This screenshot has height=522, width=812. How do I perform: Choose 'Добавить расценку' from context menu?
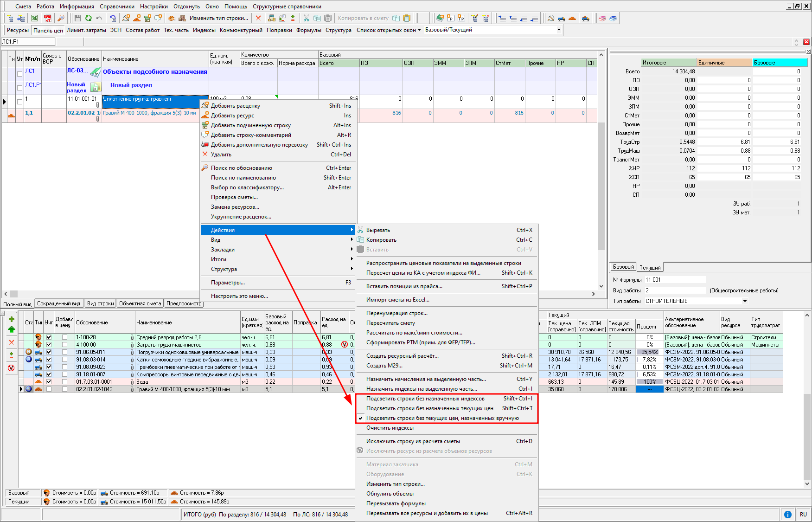(x=235, y=106)
